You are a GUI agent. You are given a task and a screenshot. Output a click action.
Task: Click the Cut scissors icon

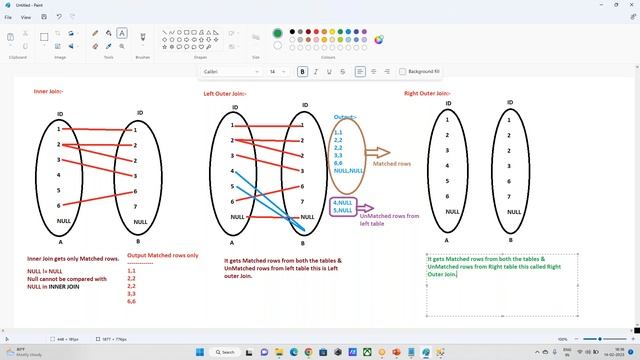25,33
